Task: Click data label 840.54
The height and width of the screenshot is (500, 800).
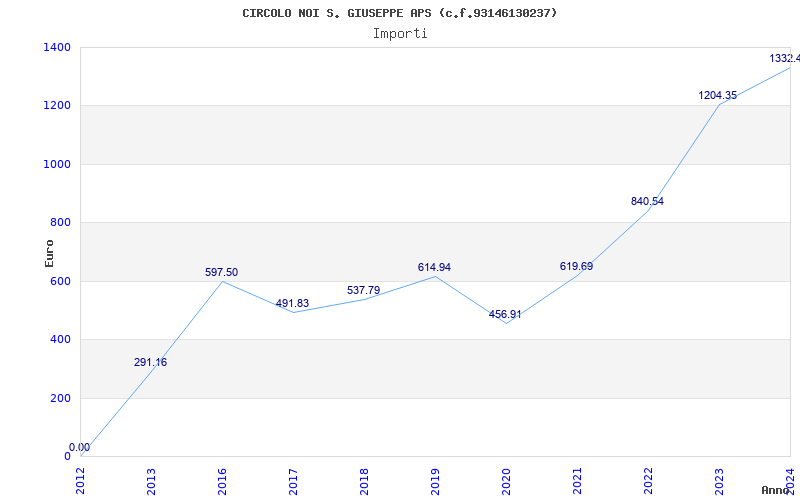Action: 647,202
